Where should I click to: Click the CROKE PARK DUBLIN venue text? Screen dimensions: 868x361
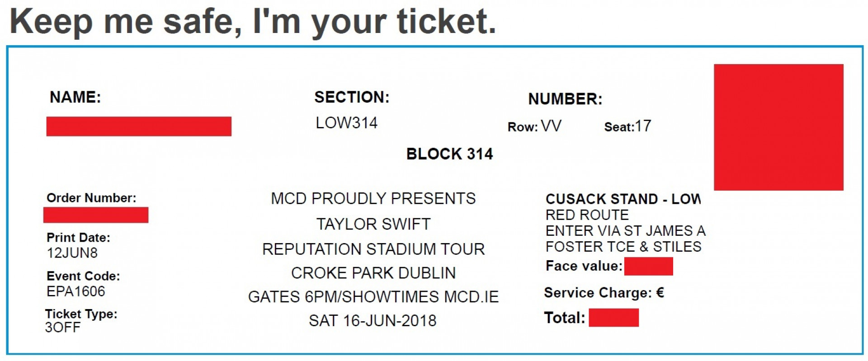tap(373, 273)
